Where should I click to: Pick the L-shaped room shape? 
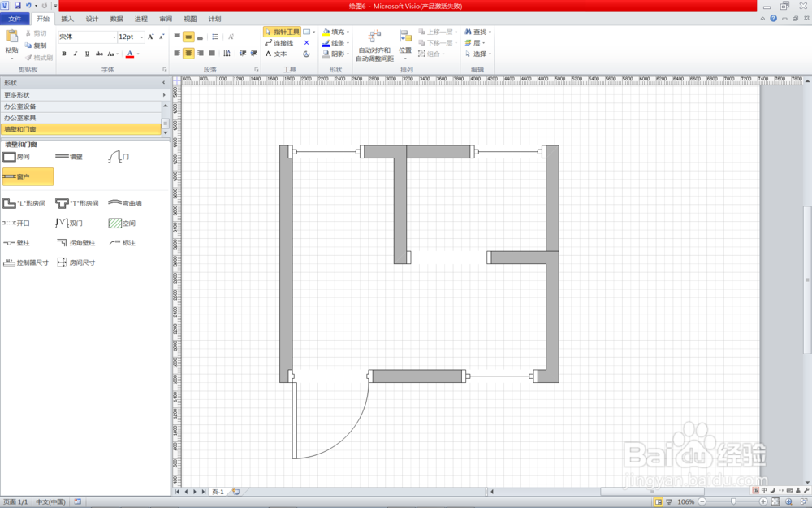(24, 203)
